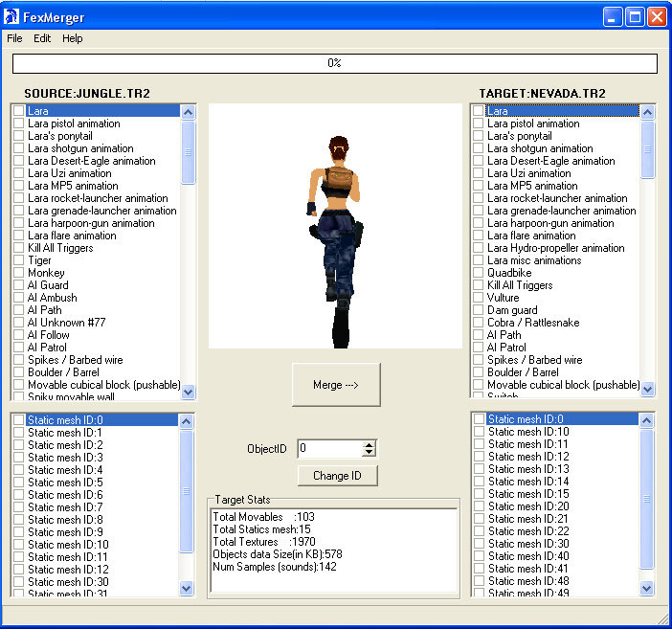
Task: Open the Edit menu
Action: click(42, 38)
